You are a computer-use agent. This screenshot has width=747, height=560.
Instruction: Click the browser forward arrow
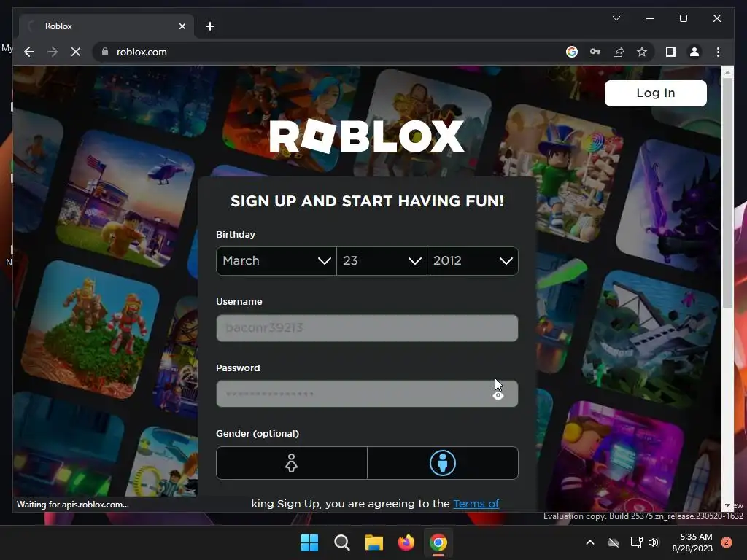[53, 52]
